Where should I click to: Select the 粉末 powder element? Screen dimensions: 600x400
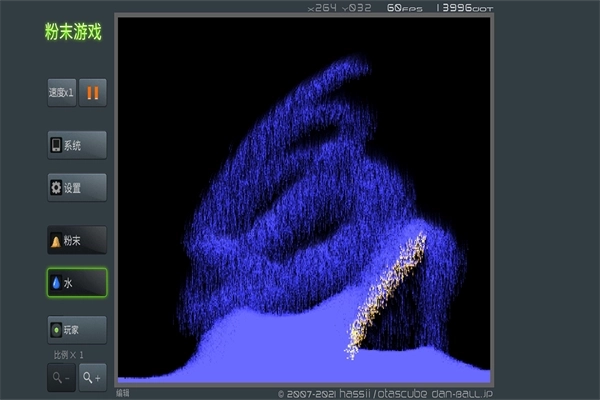tap(76, 241)
